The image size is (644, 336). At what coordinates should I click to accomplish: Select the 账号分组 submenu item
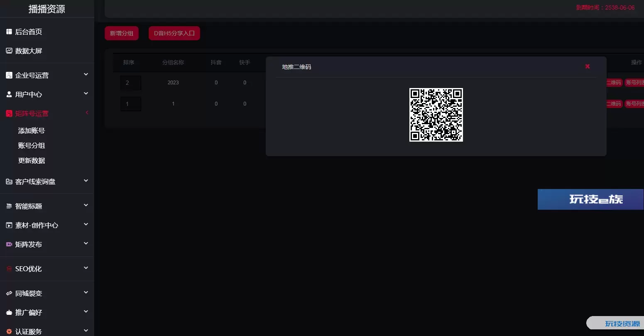(x=32, y=145)
